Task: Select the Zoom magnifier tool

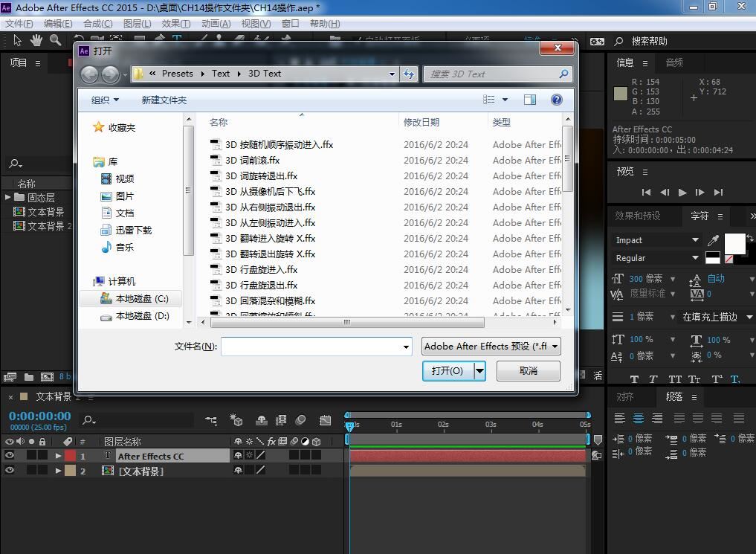Action: click(x=56, y=40)
